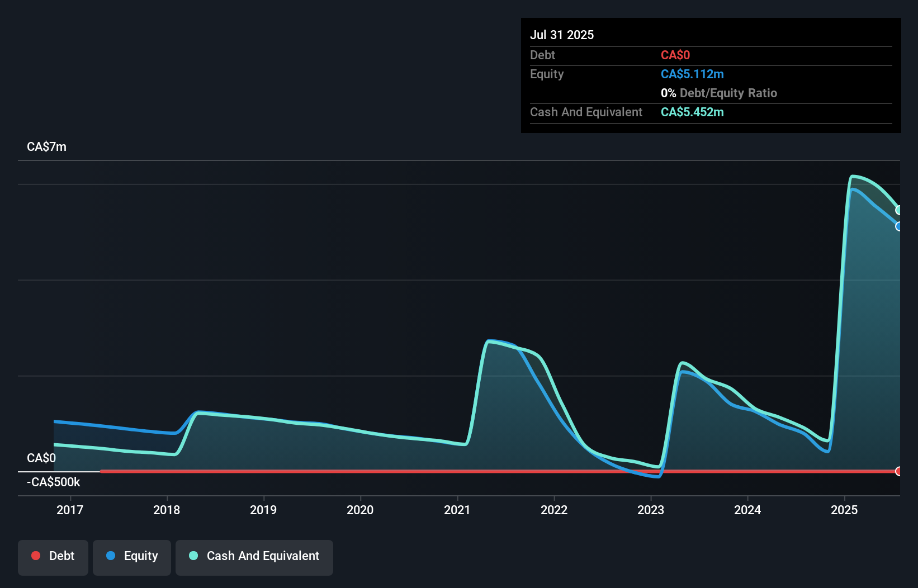918x588 pixels.
Task: Click the Equity series endpoint marker on the right
Action: [x=898, y=227]
